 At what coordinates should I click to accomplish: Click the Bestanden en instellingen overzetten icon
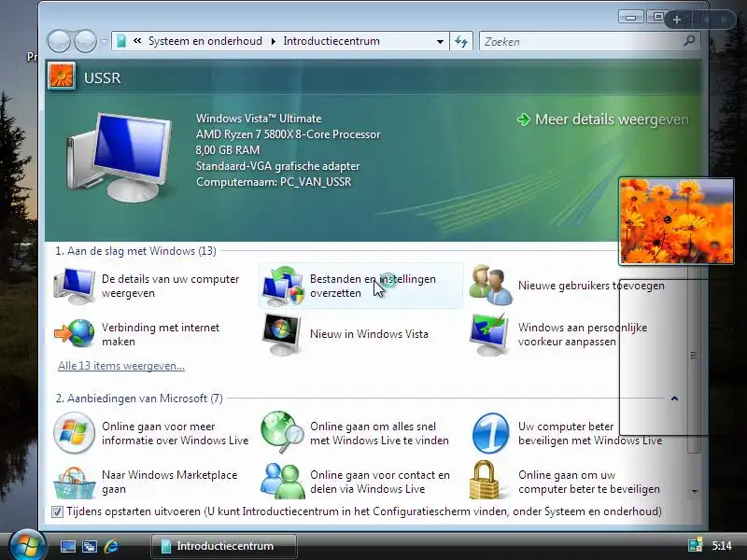coord(282,286)
